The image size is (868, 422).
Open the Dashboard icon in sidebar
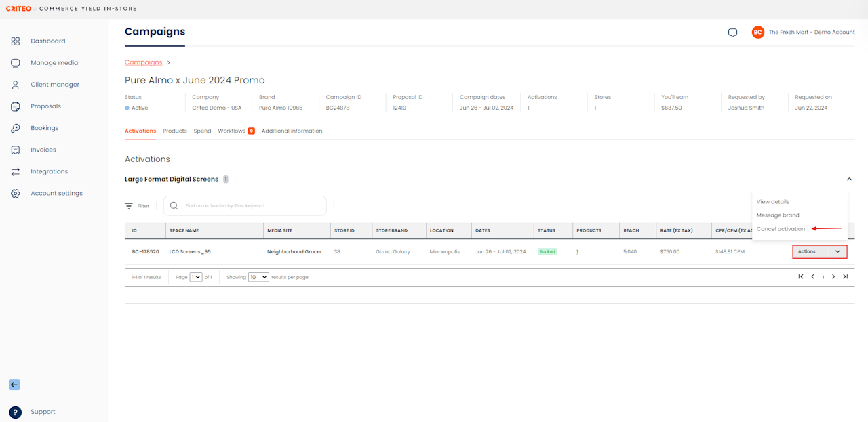click(15, 41)
